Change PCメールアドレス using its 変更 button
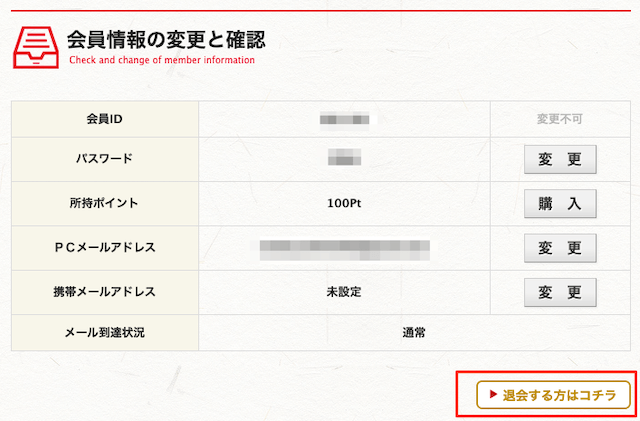The height and width of the screenshot is (421, 640). 560,248
